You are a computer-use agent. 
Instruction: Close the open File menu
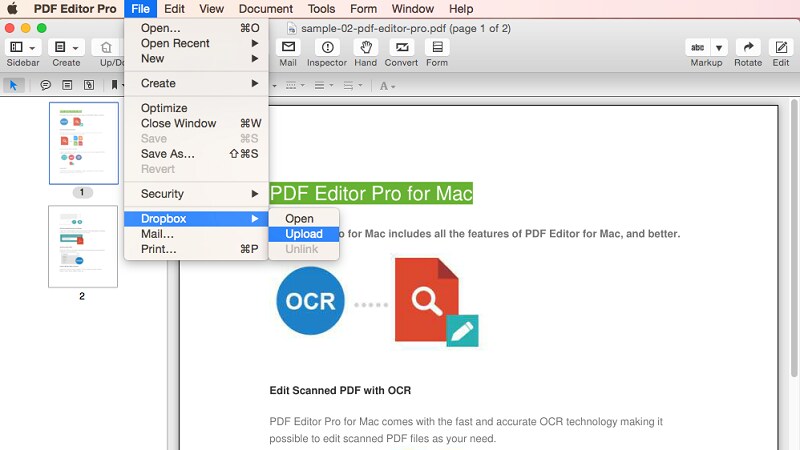(140, 9)
